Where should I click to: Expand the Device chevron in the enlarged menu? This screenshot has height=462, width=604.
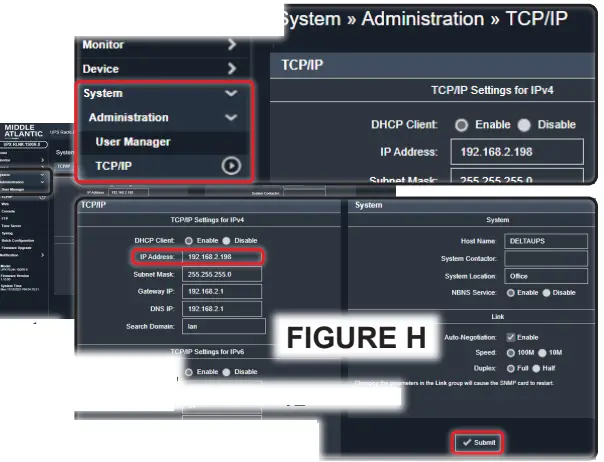click(x=232, y=69)
